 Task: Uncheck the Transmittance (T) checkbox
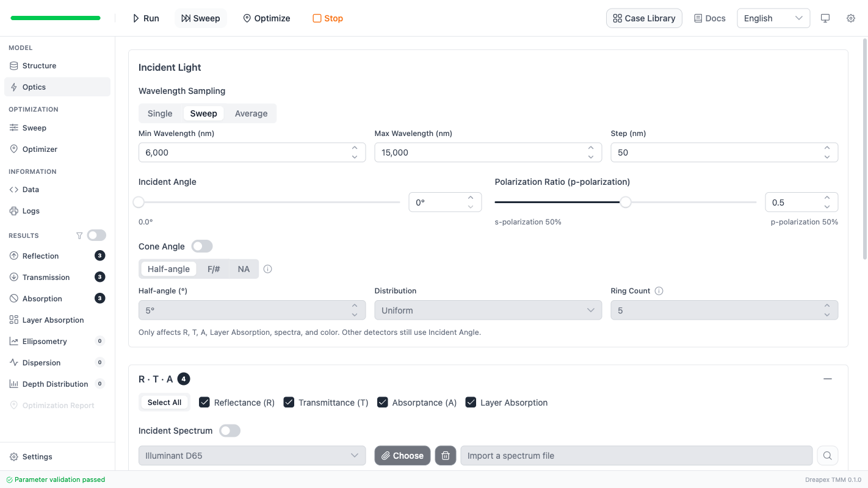(x=289, y=403)
